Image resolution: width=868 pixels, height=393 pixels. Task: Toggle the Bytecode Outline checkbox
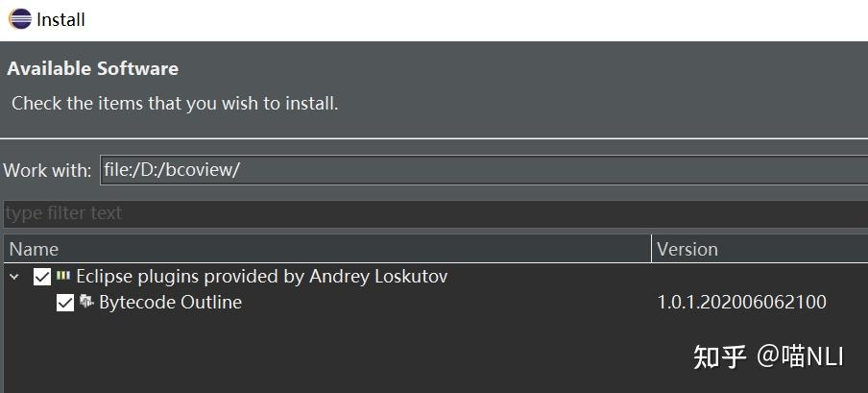(x=65, y=303)
